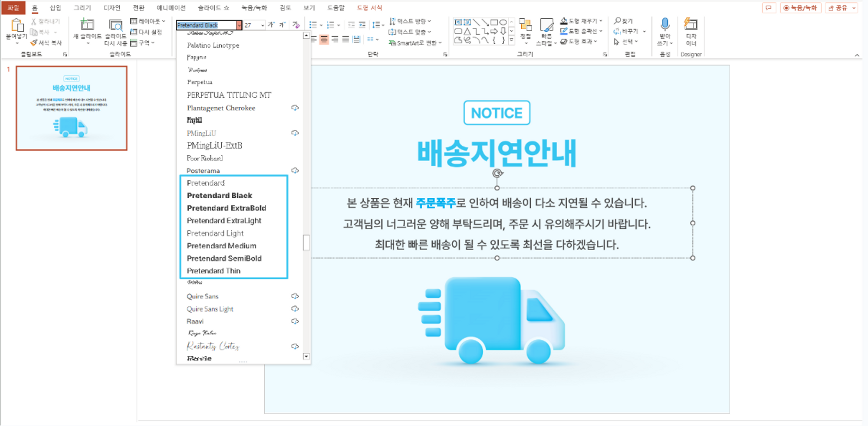Image resolution: width=868 pixels, height=426 pixels.
Task: Click the Paste (붙여넣기) clipboard icon
Action: click(x=17, y=25)
